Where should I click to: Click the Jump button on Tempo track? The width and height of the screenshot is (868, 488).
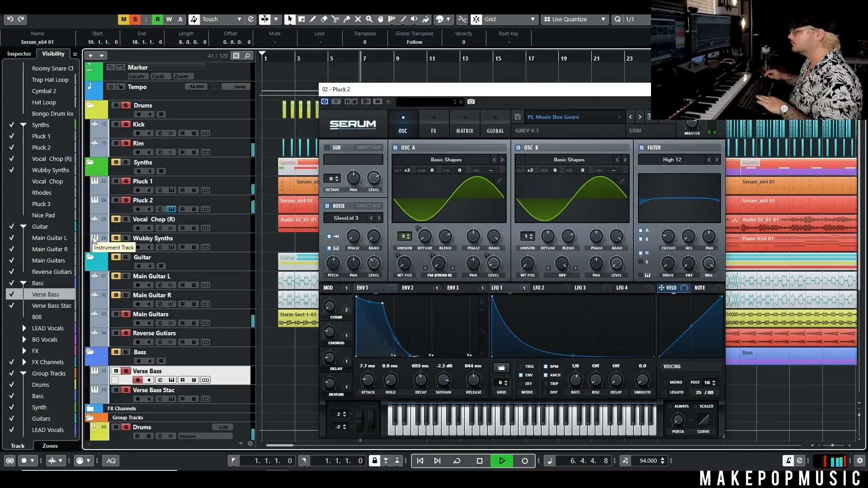[240, 87]
